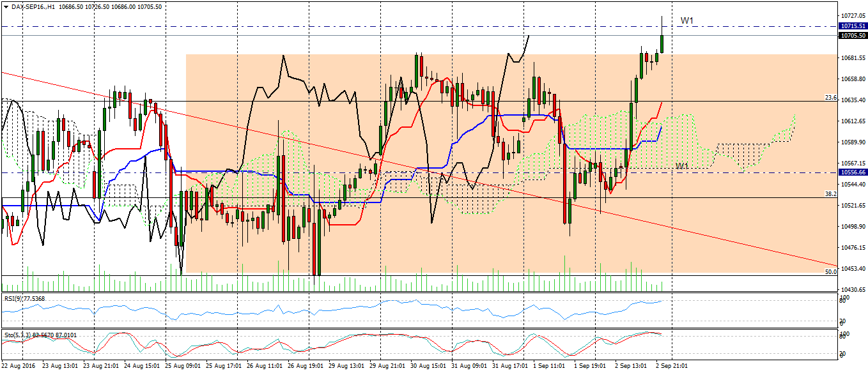Click the 2 Sep 13:01 time label
Viewport: 868px width, 373px height.
[630, 366]
